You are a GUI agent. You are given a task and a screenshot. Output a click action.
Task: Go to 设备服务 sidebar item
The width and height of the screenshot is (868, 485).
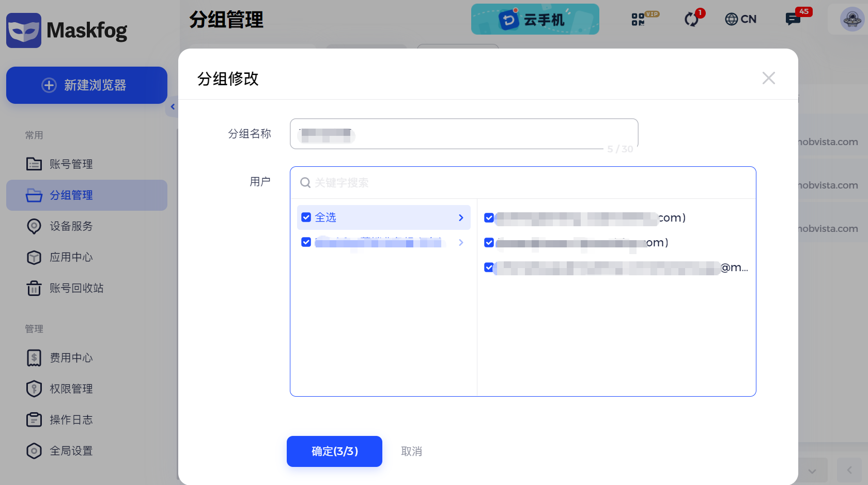(x=71, y=226)
